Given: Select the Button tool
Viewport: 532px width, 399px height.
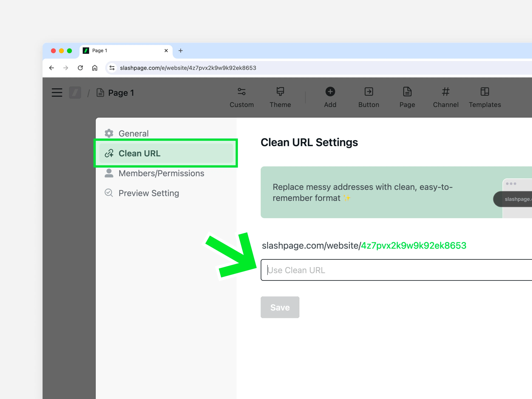Looking at the screenshot, I should click(369, 97).
